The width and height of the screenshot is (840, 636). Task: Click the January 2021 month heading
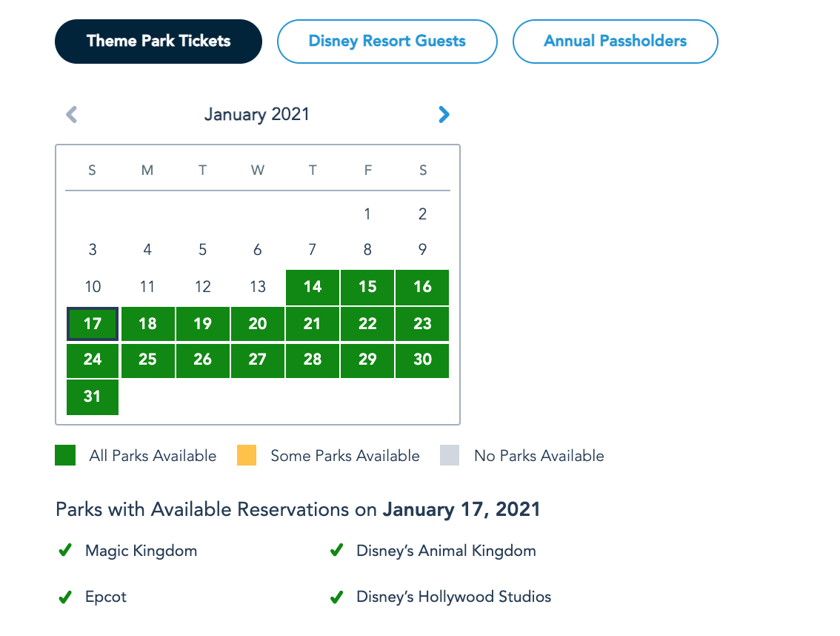click(257, 114)
